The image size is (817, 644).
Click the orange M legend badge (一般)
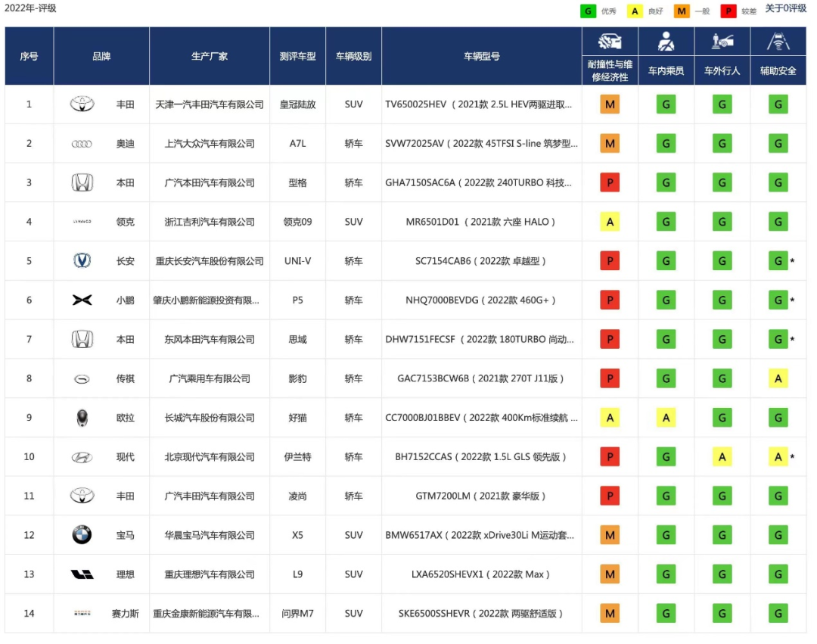681,11
